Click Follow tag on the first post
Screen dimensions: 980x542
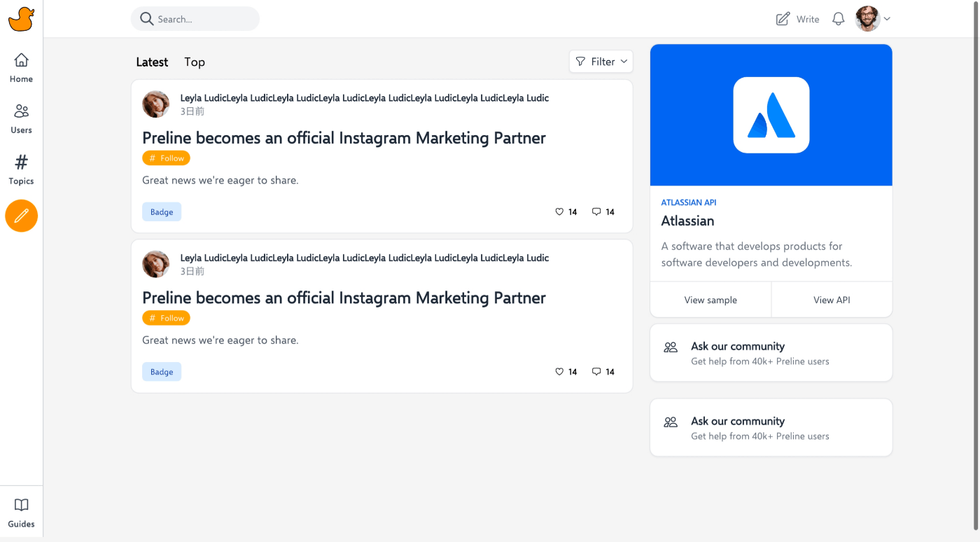[166, 158]
